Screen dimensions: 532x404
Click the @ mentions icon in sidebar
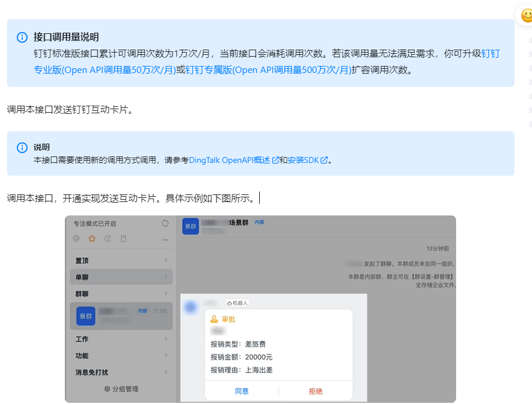click(77, 238)
